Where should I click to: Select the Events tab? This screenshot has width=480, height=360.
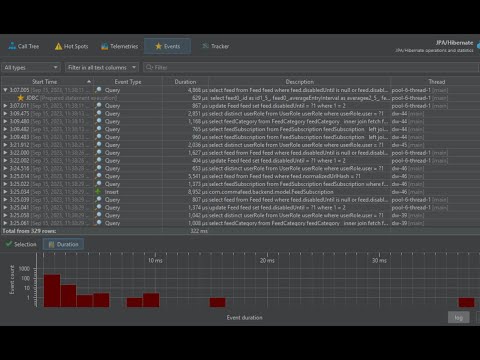(168, 46)
